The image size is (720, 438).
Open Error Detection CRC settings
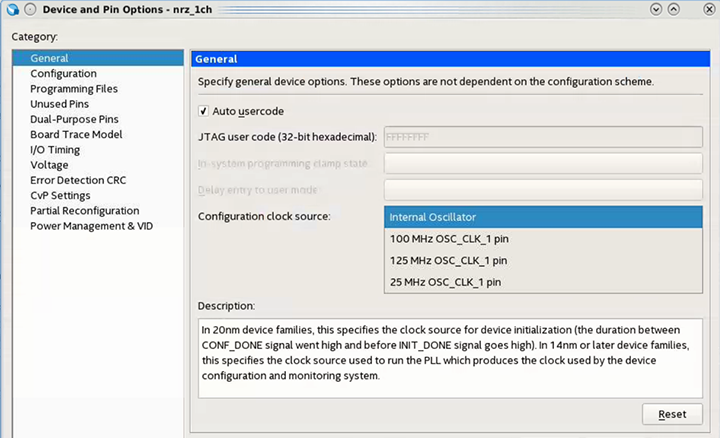(77, 180)
